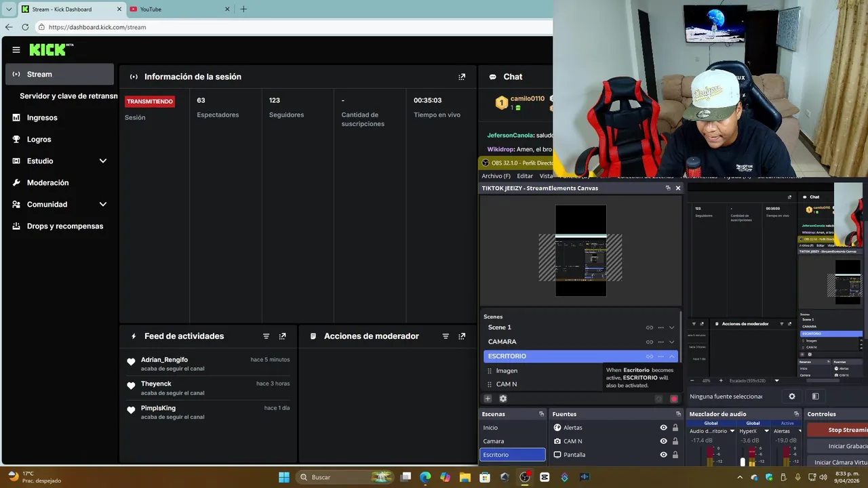The height and width of the screenshot is (488, 868).
Task: Open the Audio d...ritorio mixer dropdown
Action: (x=732, y=431)
